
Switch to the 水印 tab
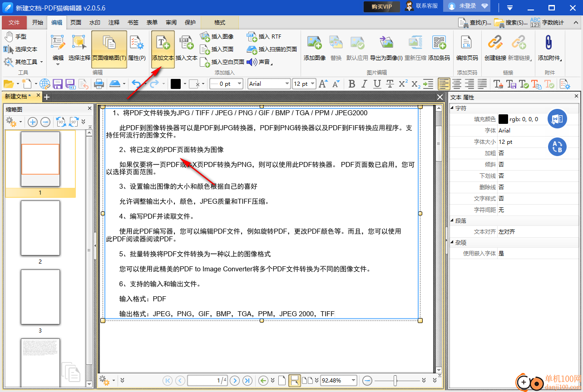coord(94,23)
